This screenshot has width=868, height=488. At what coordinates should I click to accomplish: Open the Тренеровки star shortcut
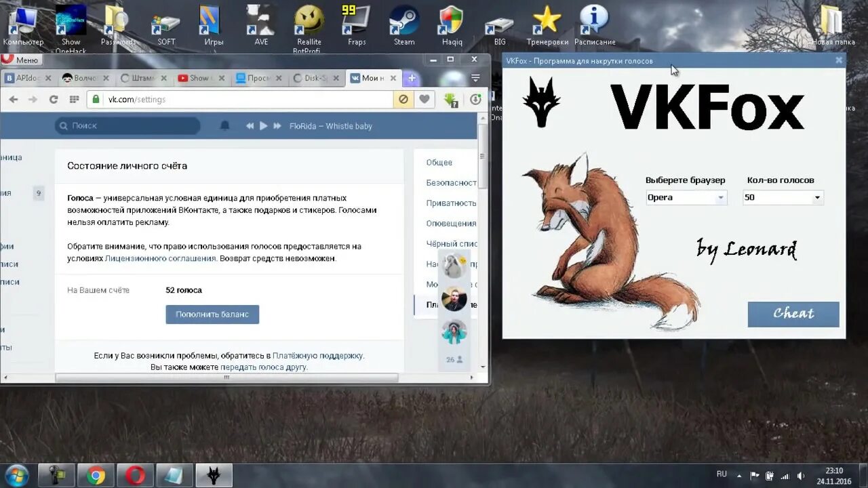click(x=547, y=25)
